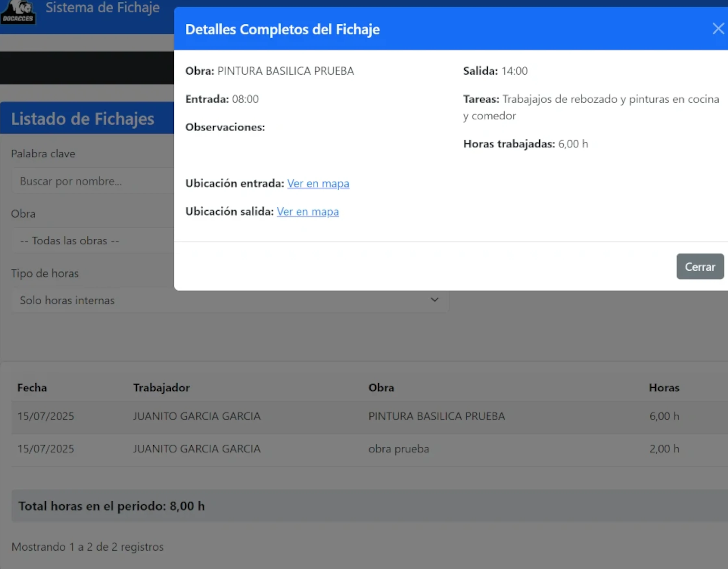This screenshot has height=569, width=728.
Task: Click the Observaciones label in dialog
Action: [225, 127]
